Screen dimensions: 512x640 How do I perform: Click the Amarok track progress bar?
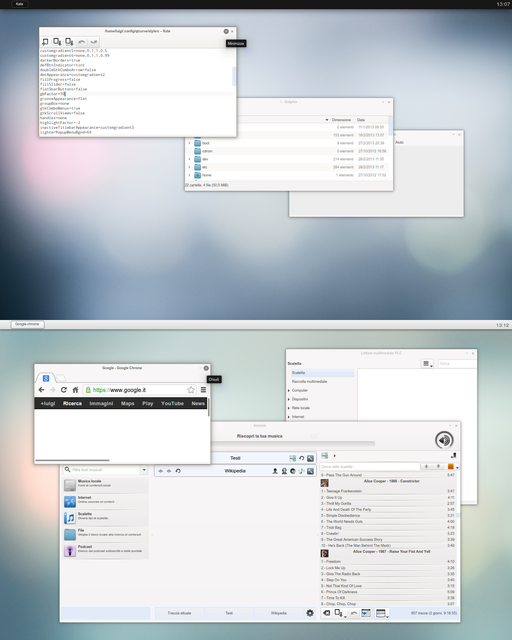click(x=293, y=443)
